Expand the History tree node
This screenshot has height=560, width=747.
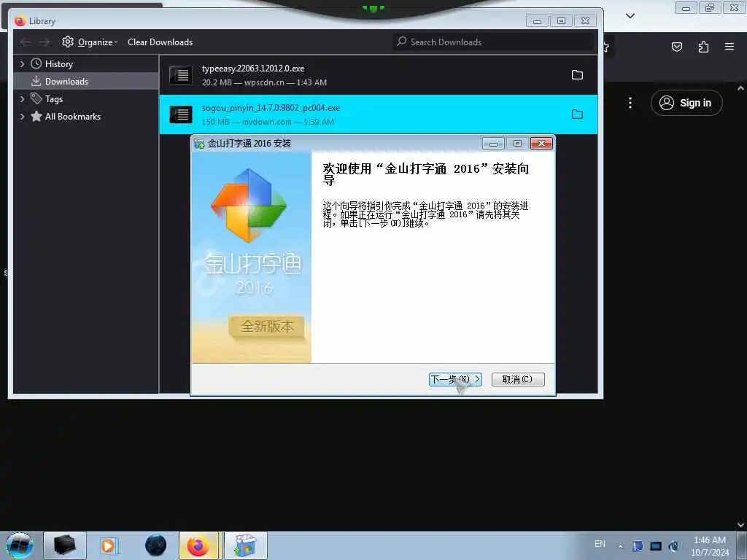tap(22, 64)
